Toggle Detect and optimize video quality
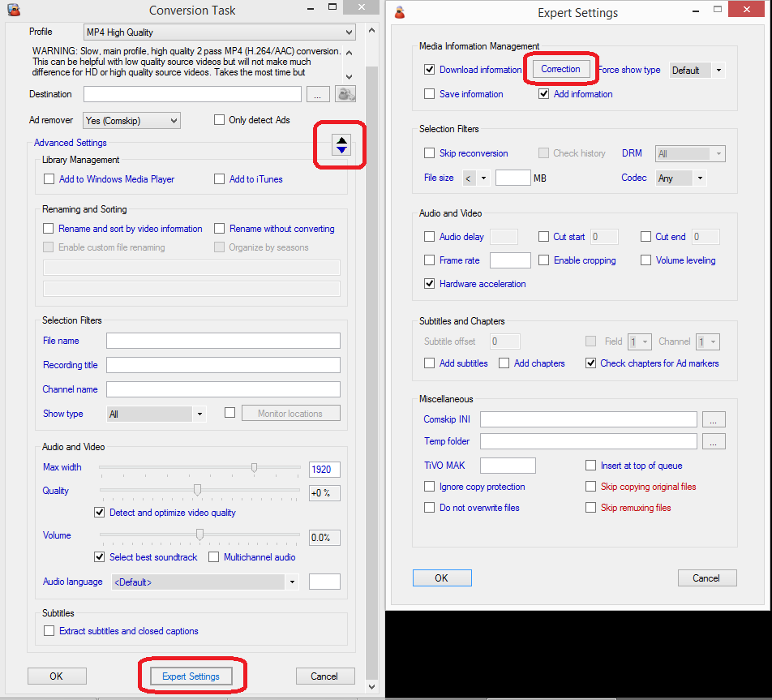This screenshot has height=700, width=772. pyautogui.click(x=100, y=513)
